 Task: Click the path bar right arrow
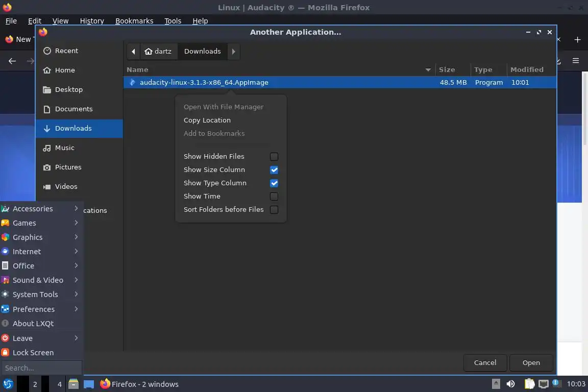coord(233,52)
